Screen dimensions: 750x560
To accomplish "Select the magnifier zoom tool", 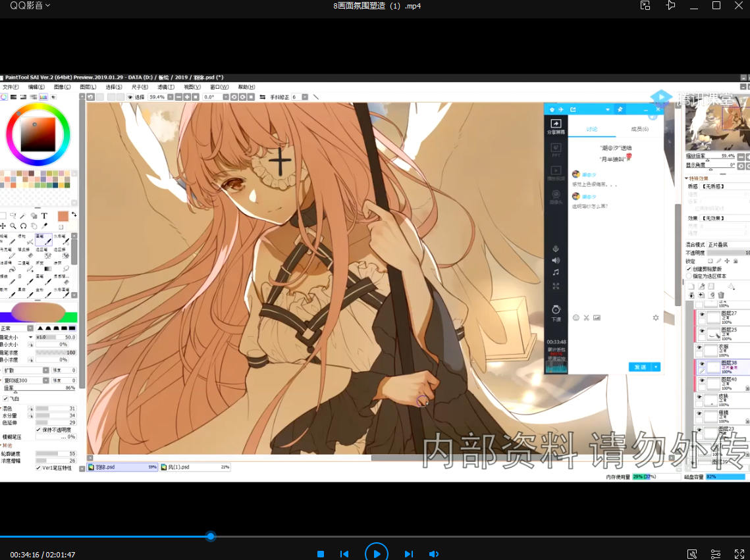I will point(13,226).
